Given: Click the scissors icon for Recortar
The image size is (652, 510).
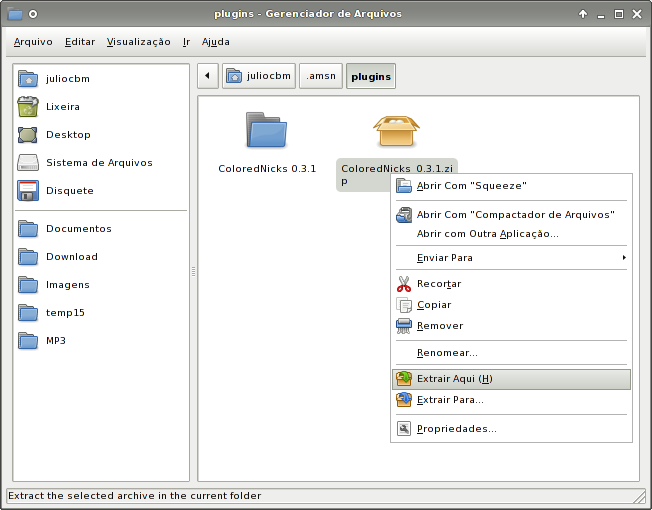Looking at the screenshot, I should pos(403,284).
